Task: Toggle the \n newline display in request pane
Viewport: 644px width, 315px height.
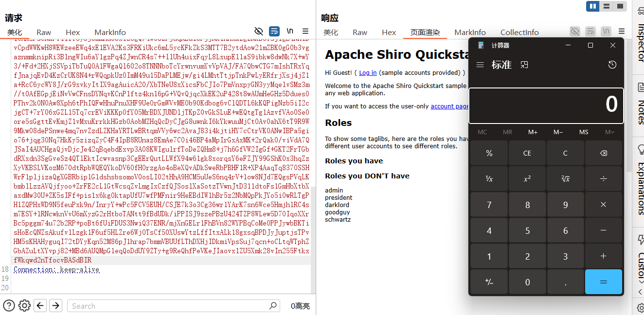Action: pyautogui.click(x=290, y=31)
